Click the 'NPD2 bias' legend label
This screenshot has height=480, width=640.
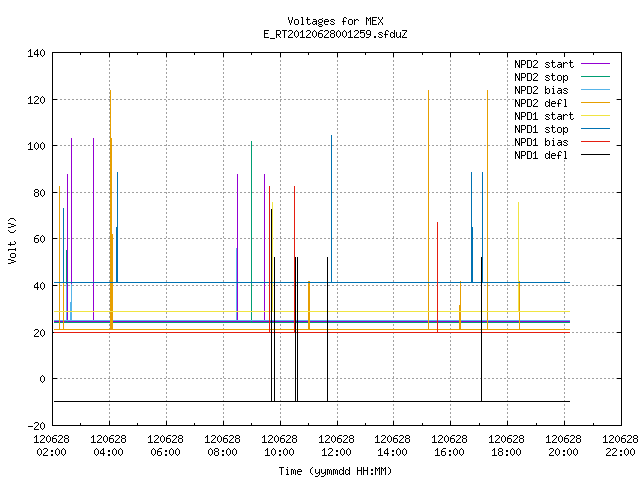tap(541, 90)
